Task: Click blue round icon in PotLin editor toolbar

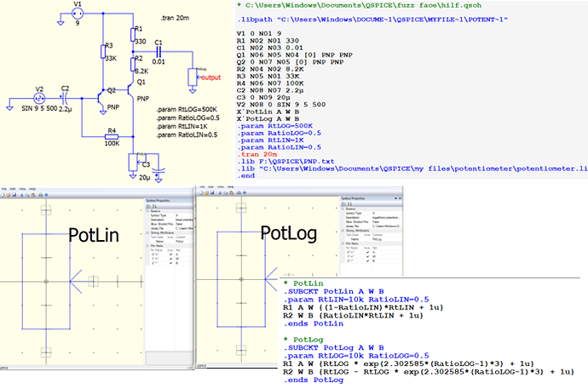Action: pyautogui.click(x=46, y=195)
